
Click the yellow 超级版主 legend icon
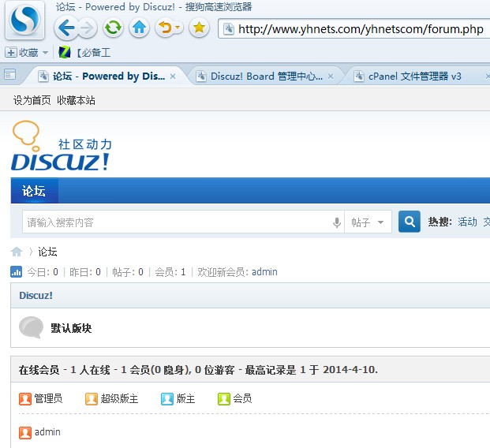[x=92, y=399]
